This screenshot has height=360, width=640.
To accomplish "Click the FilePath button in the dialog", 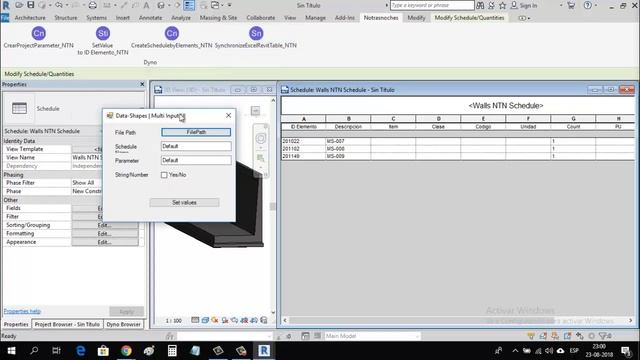I will click(x=196, y=132).
